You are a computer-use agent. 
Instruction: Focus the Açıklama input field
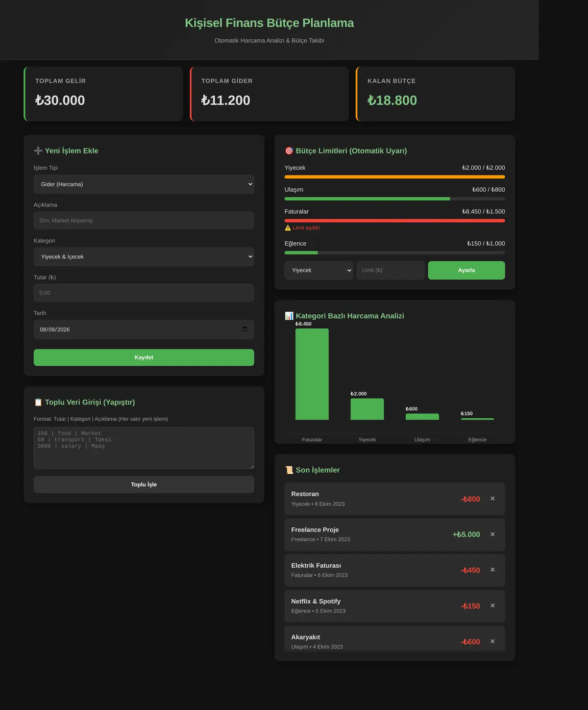coord(144,221)
